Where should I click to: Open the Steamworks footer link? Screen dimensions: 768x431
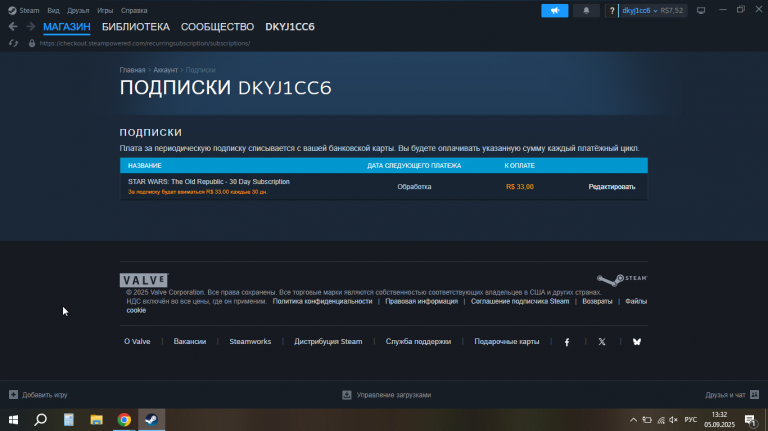point(250,341)
